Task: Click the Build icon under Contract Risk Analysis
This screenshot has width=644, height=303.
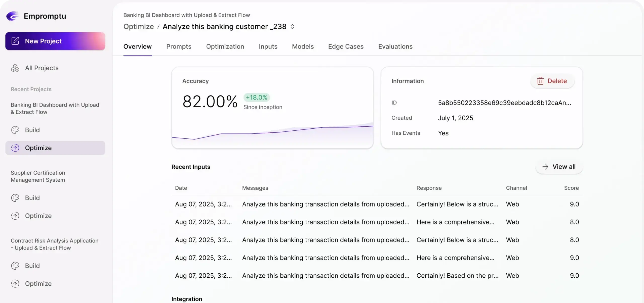Action: (x=15, y=266)
